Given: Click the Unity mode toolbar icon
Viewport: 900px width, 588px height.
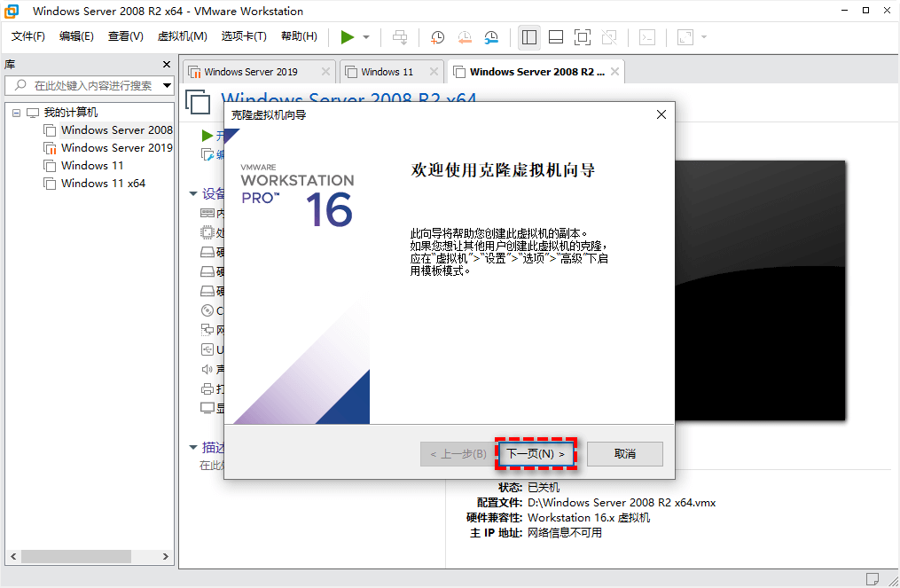Looking at the screenshot, I should 609,37.
